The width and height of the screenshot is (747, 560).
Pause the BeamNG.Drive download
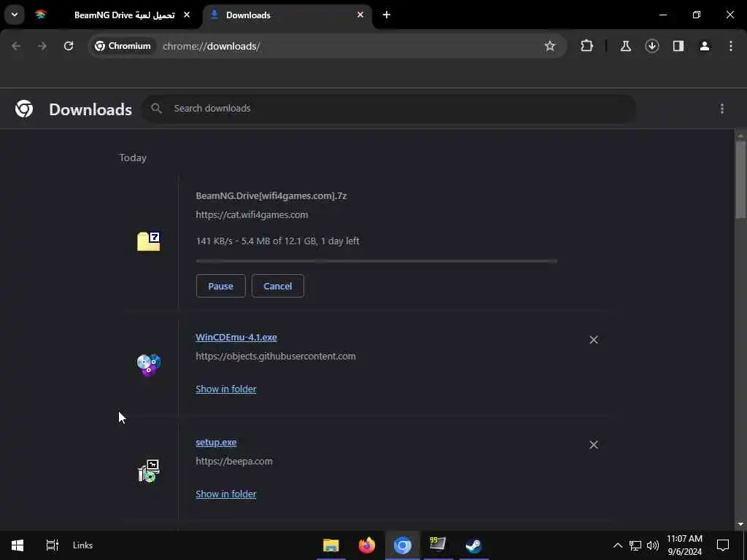click(220, 286)
